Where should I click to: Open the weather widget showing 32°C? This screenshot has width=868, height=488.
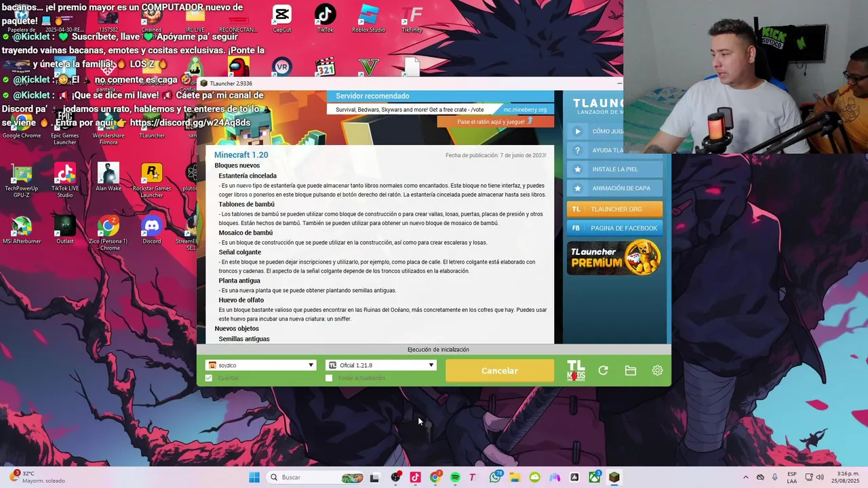point(36,477)
